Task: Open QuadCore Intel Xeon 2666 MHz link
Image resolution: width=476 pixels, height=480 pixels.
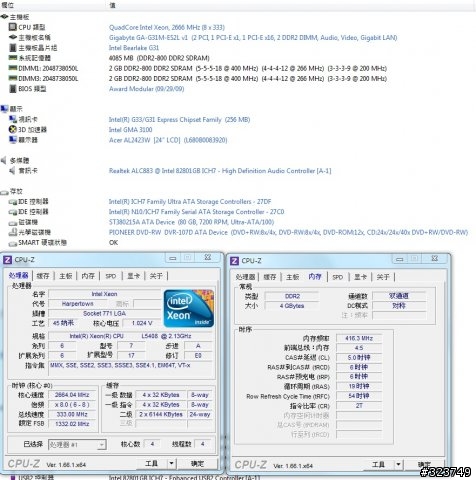Action: point(167,27)
